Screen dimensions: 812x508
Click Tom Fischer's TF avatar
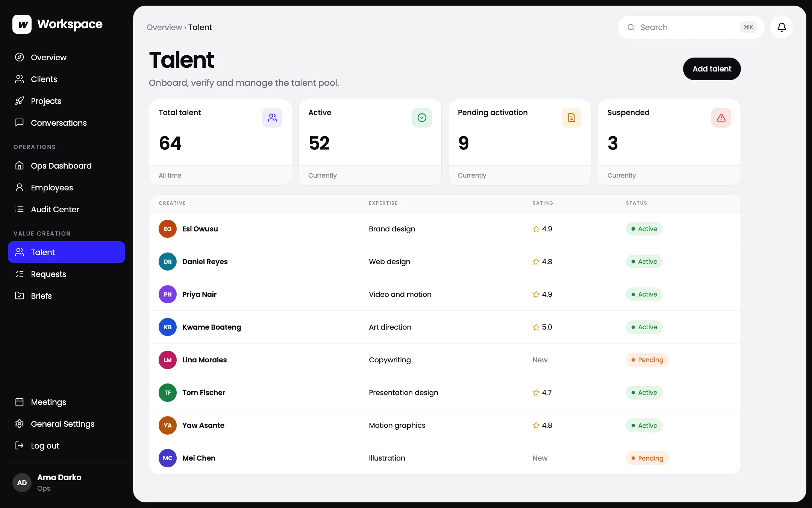[x=168, y=392]
